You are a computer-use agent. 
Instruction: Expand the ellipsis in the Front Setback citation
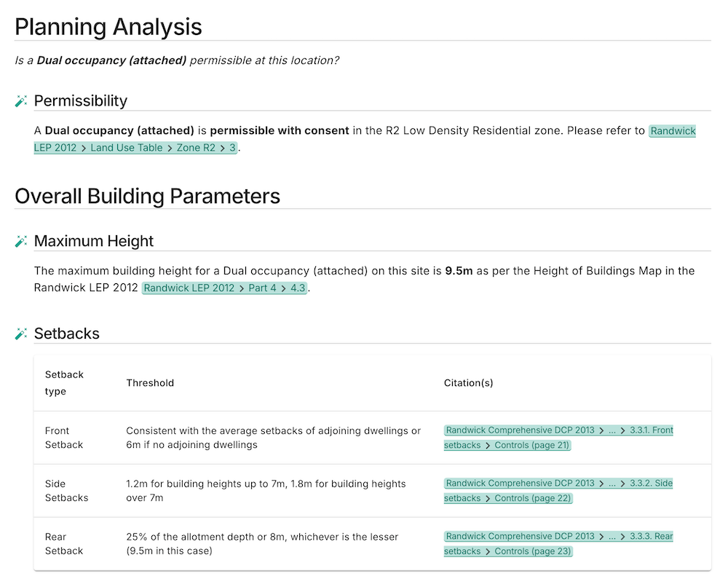pyautogui.click(x=613, y=432)
